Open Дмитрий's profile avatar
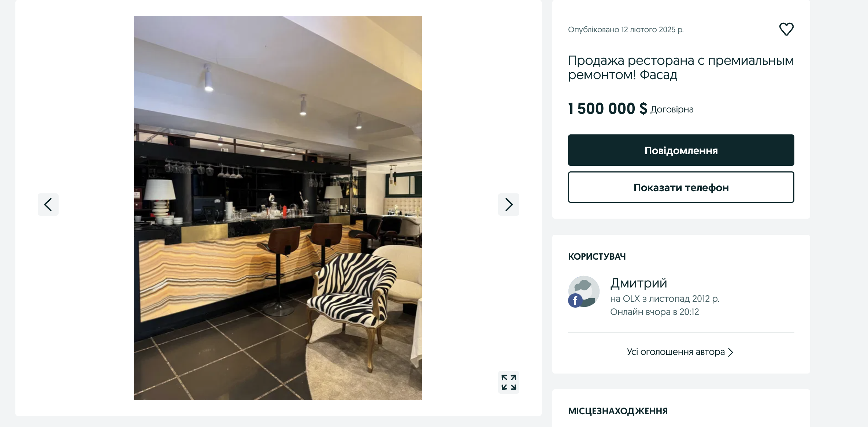868x427 pixels. point(584,292)
